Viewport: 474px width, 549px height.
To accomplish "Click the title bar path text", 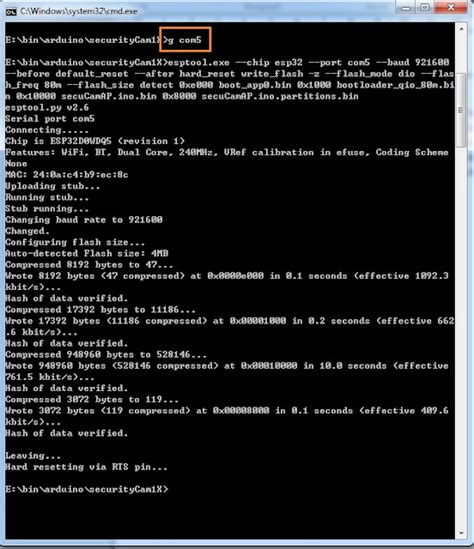I will coord(79,11).
